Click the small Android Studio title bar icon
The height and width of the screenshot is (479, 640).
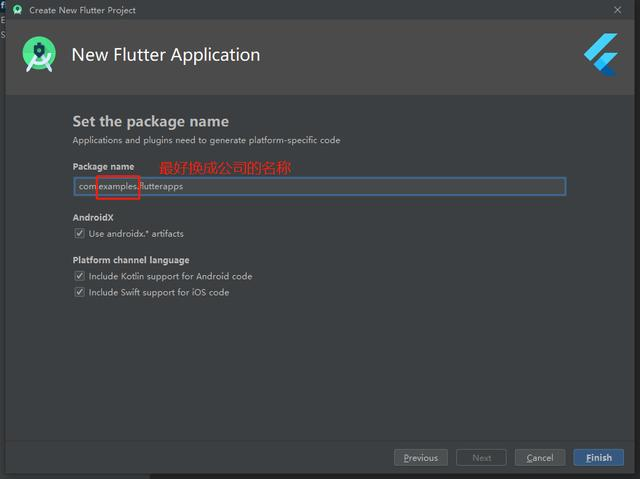click(18, 10)
